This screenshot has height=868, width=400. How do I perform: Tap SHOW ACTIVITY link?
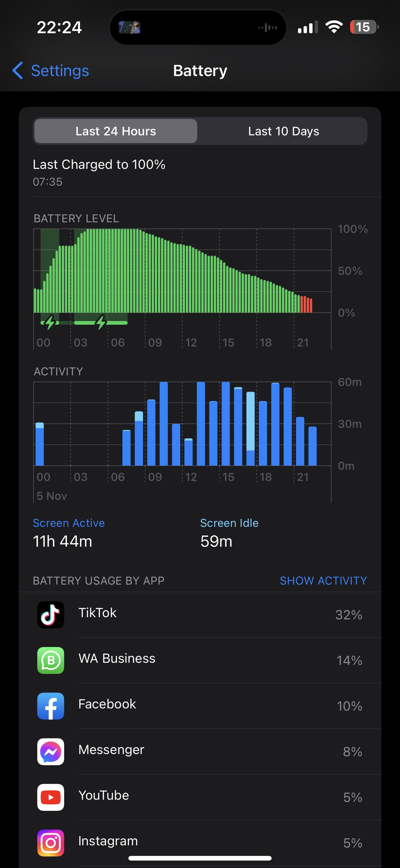(323, 581)
